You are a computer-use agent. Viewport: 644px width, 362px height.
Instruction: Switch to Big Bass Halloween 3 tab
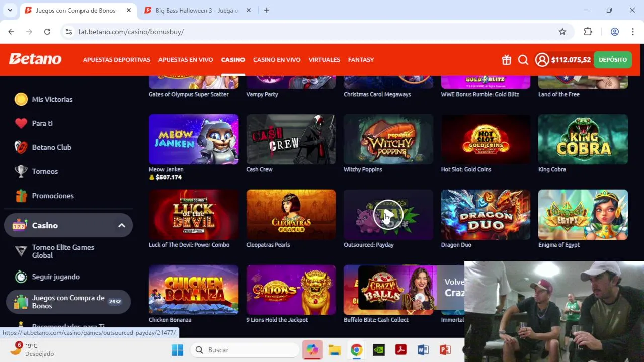point(197,10)
